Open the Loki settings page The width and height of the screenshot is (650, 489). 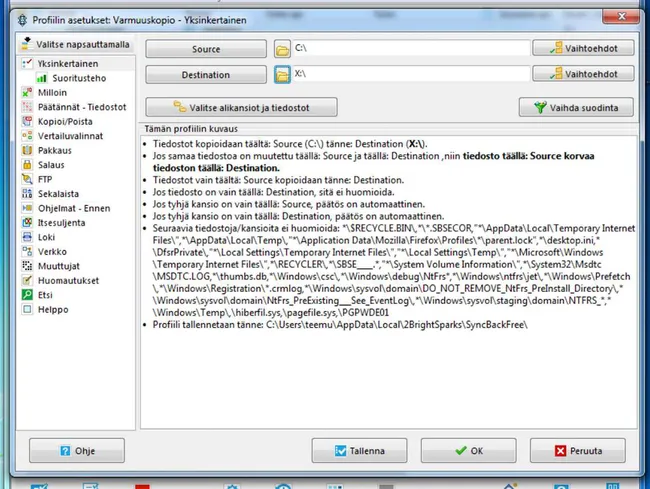coord(46,237)
